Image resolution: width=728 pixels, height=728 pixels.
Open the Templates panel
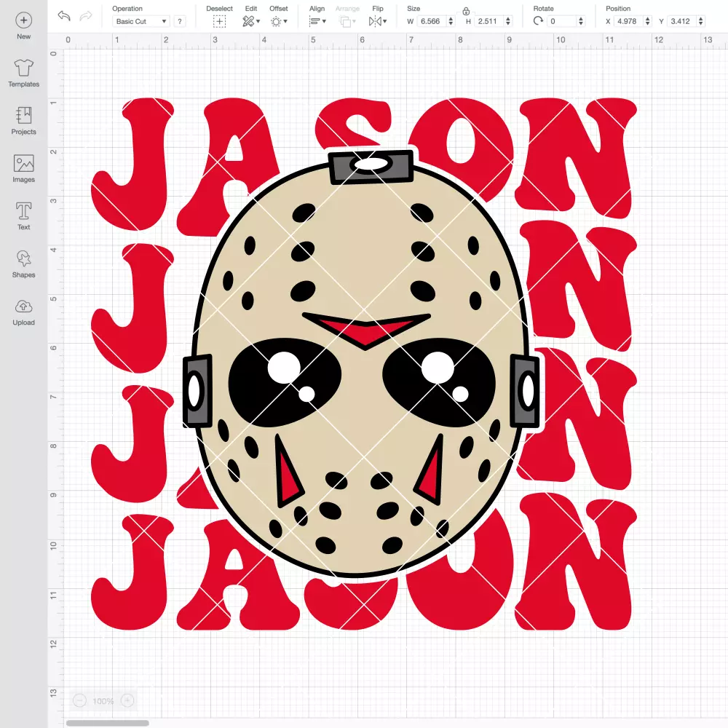24,74
